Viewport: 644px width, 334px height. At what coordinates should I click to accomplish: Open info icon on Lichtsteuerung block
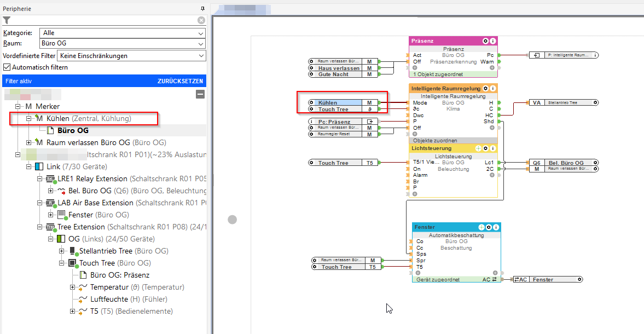tap(493, 148)
